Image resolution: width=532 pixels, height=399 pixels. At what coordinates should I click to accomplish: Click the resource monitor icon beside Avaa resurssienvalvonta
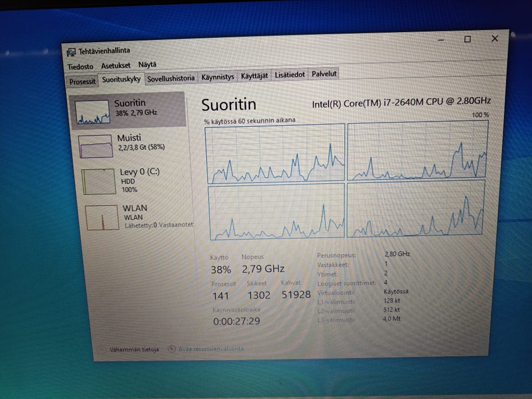pos(172,349)
